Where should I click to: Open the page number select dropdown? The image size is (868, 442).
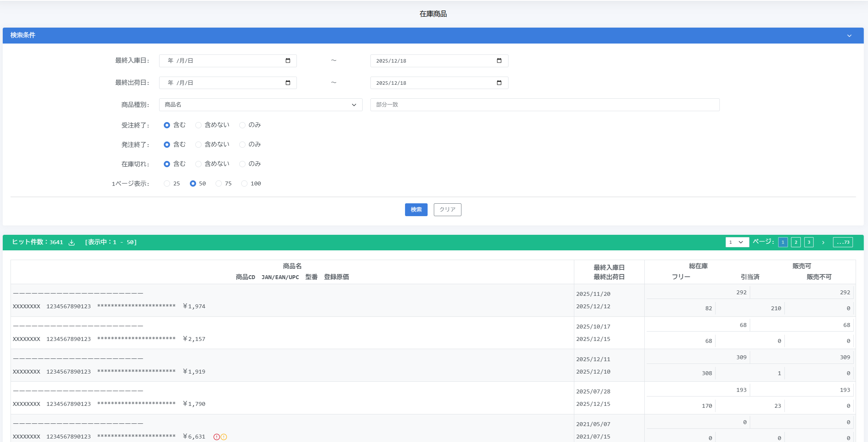coord(737,242)
